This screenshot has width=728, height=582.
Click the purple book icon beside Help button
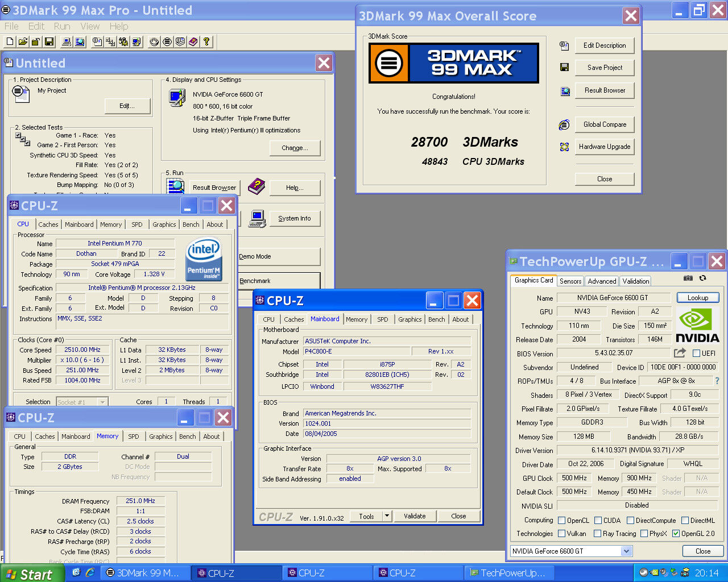(257, 186)
